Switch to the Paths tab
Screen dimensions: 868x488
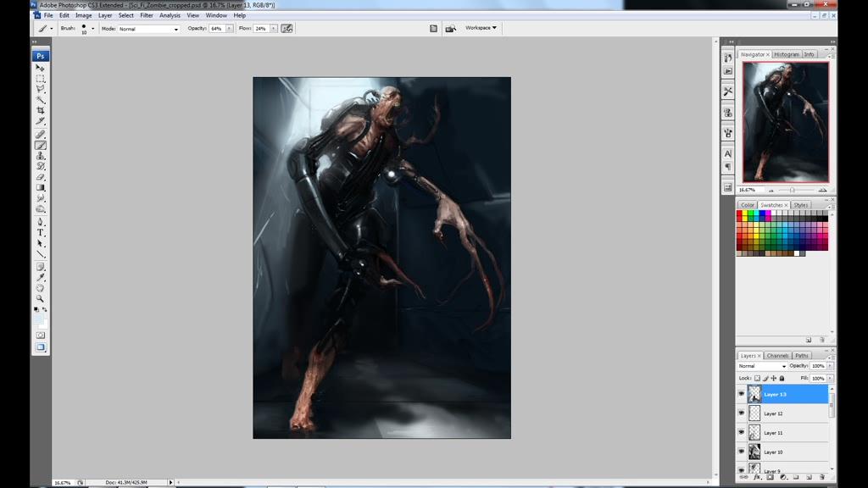click(801, 356)
